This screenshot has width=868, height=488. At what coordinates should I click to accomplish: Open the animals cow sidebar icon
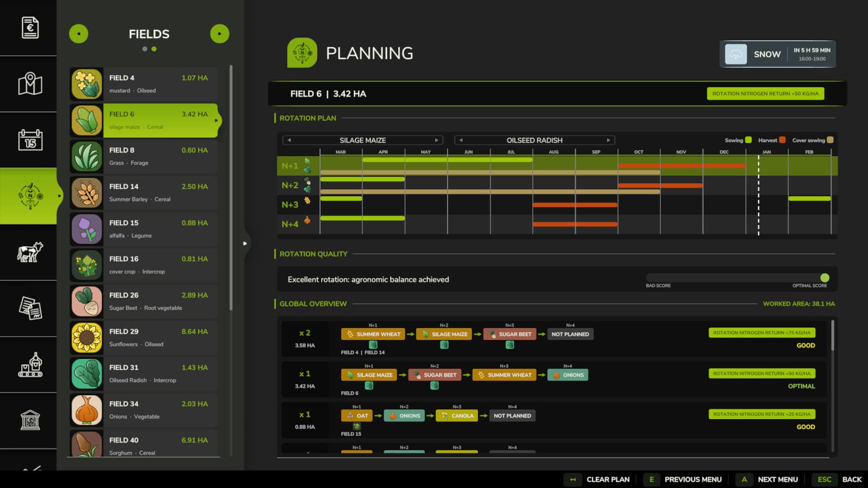[x=30, y=252]
